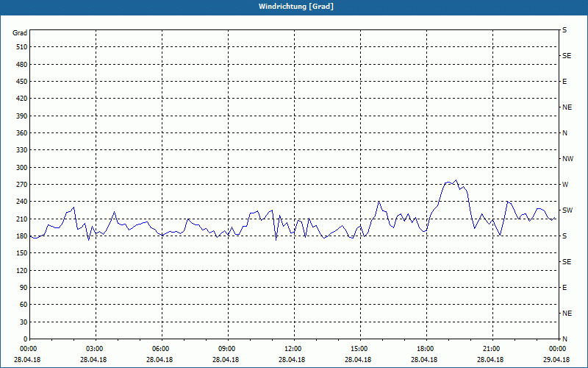This screenshot has height=368, width=588.
Task: Click date 28.04.18 under 18:00
Action: [424, 360]
